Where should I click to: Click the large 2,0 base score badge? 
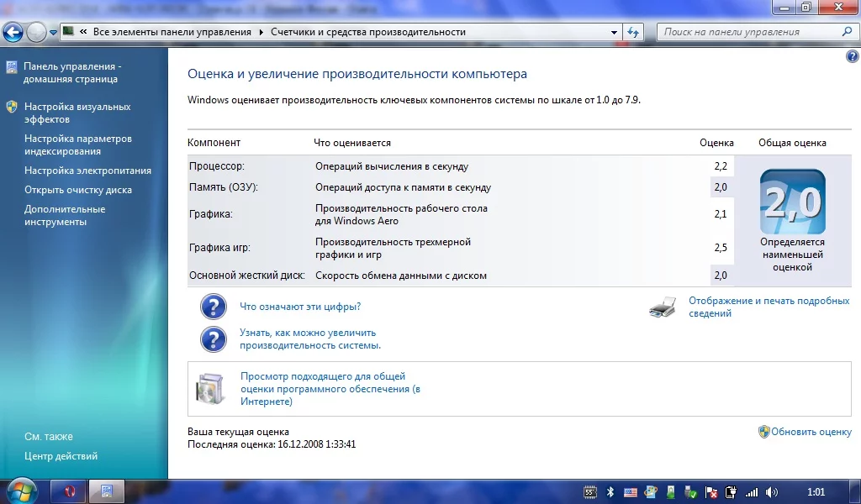tap(792, 202)
